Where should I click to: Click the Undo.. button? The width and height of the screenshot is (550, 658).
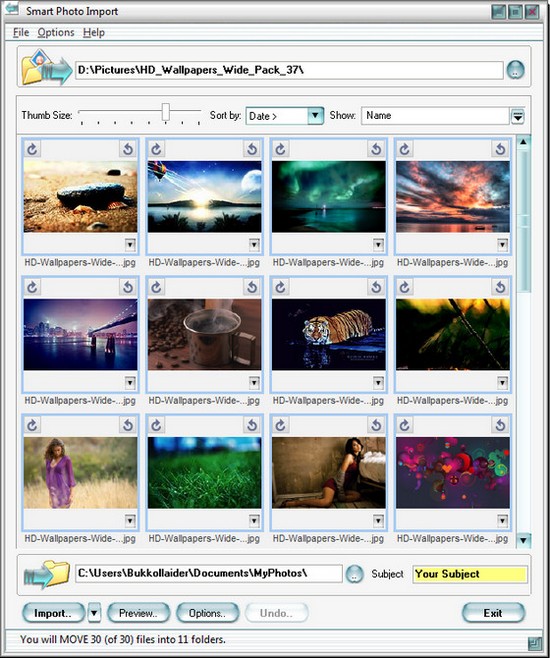click(276, 613)
